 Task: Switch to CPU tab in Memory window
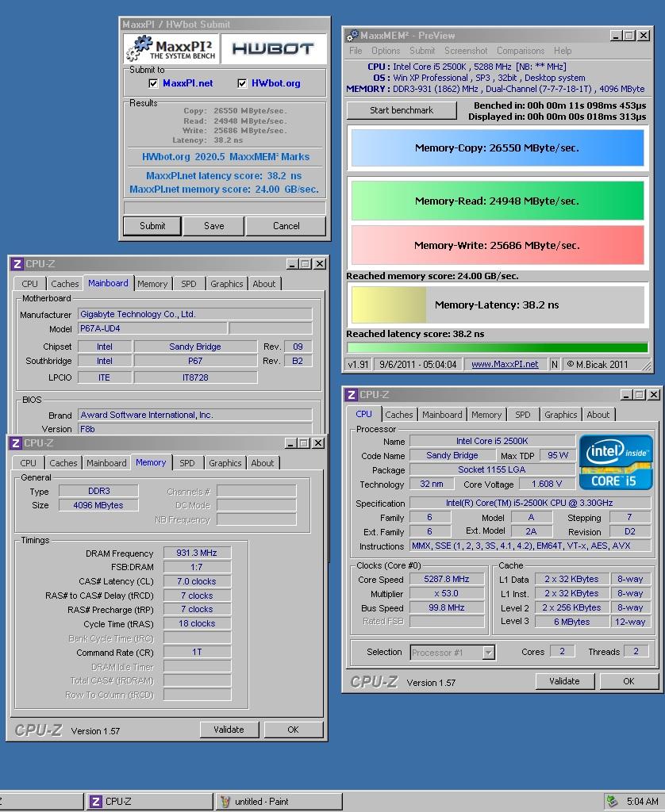28,463
